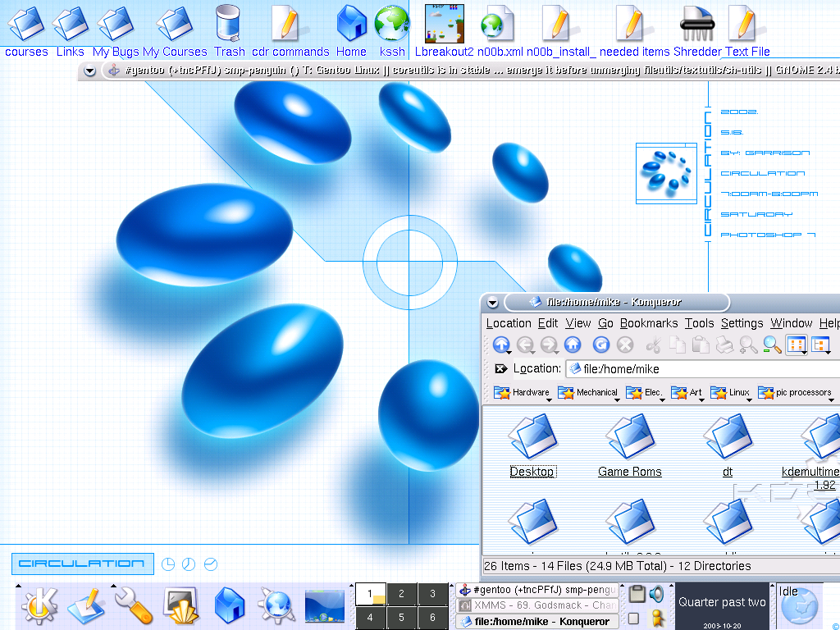Screen dimensions: 840x630
Task: Open the Klipper clipboard tray icon
Action: point(637,594)
